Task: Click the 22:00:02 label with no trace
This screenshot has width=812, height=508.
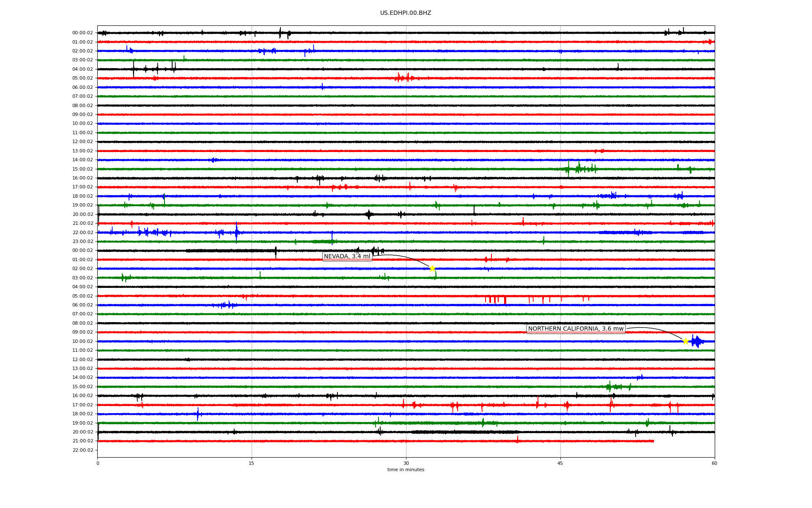Action: (x=82, y=450)
